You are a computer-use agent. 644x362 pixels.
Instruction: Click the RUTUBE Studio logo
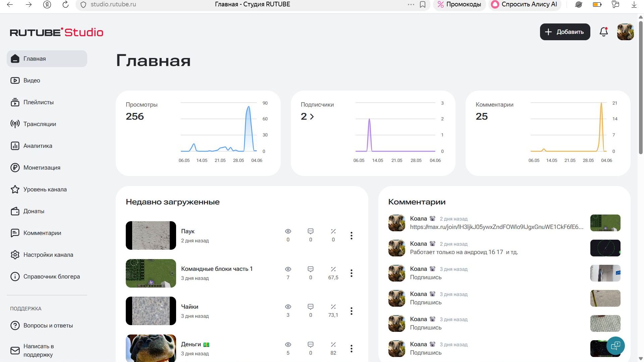point(57,32)
